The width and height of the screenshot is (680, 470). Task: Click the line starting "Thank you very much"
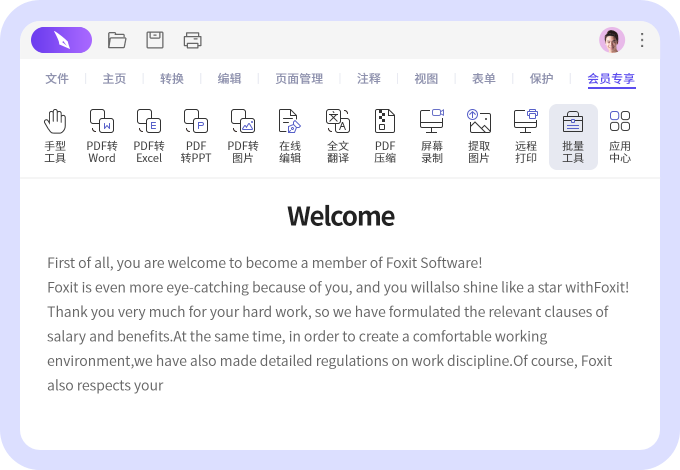coord(327,312)
